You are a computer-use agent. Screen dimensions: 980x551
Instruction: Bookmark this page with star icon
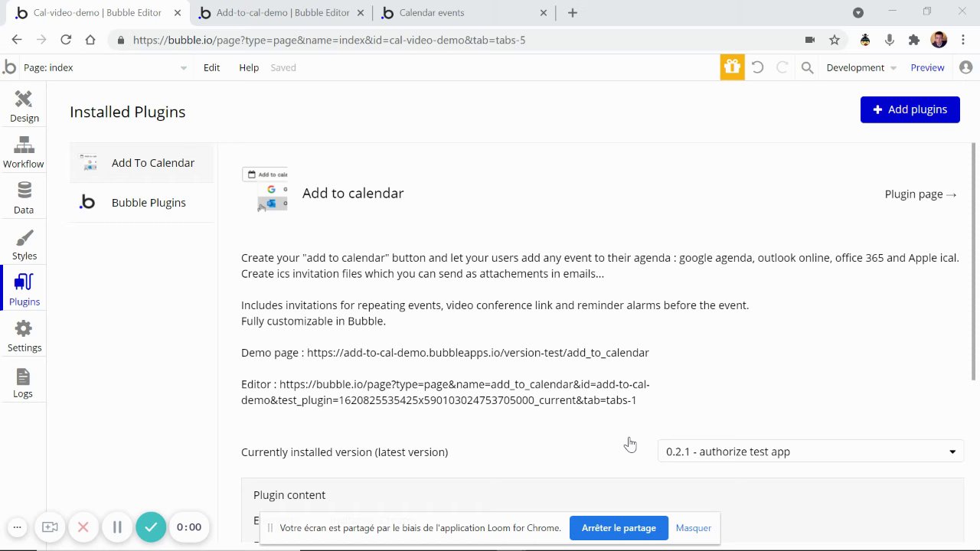[835, 40]
